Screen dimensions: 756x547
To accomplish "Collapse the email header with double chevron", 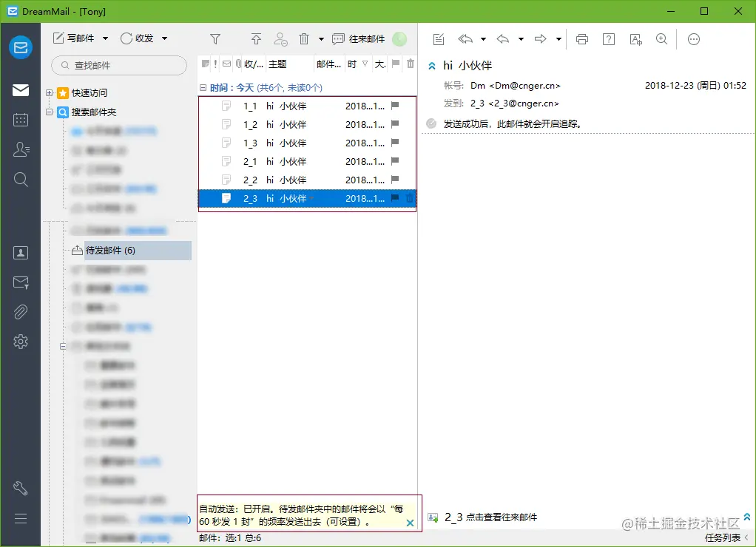I will (x=432, y=66).
